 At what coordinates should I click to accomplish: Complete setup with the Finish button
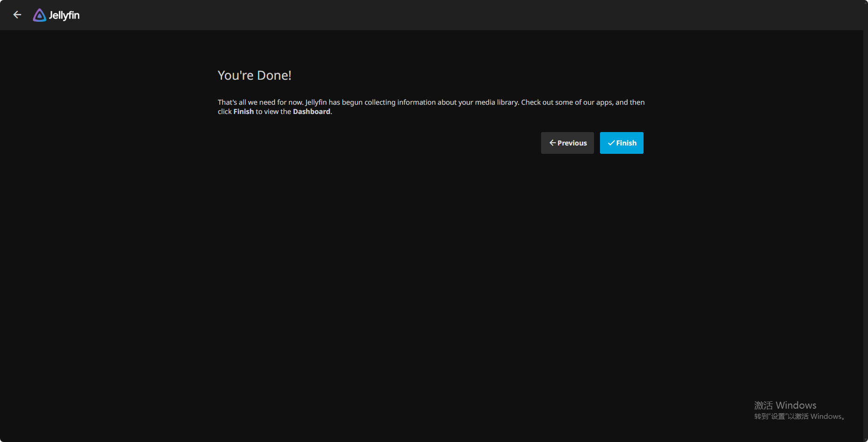(x=622, y=143)
